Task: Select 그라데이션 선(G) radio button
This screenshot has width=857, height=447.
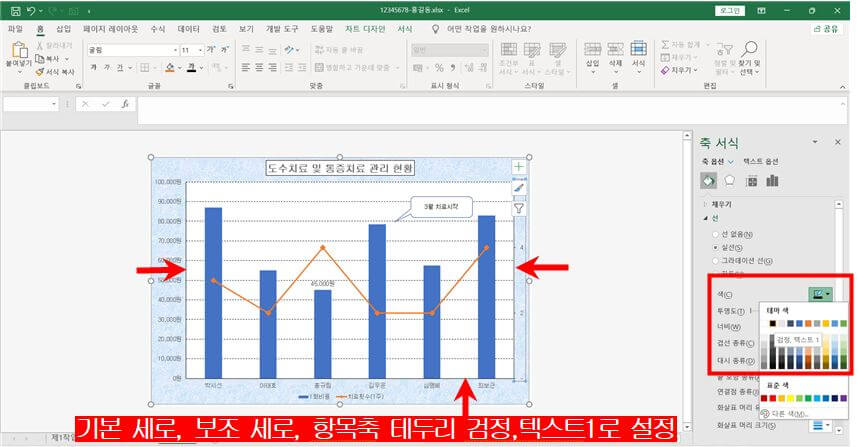Action: coord(715,261)
